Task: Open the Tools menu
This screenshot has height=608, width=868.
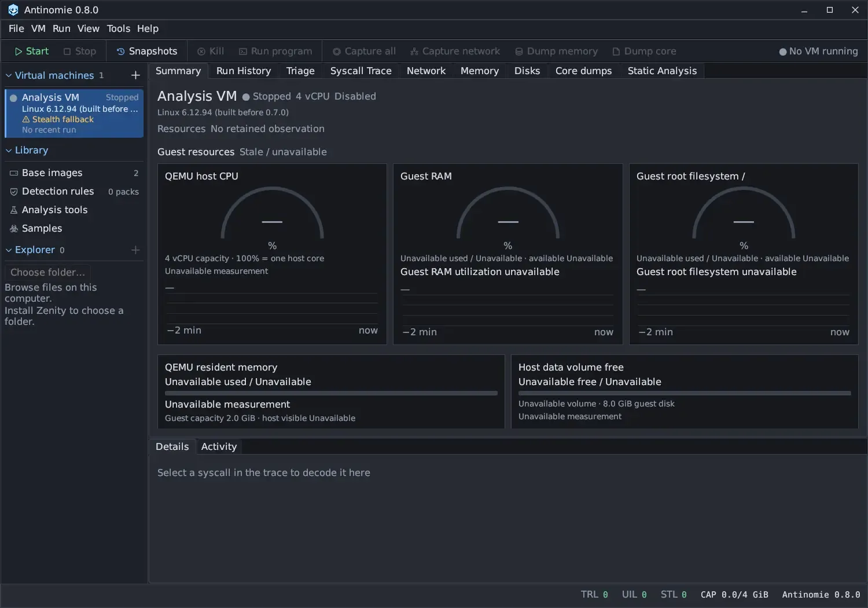Action: click(x=119, y=28)
